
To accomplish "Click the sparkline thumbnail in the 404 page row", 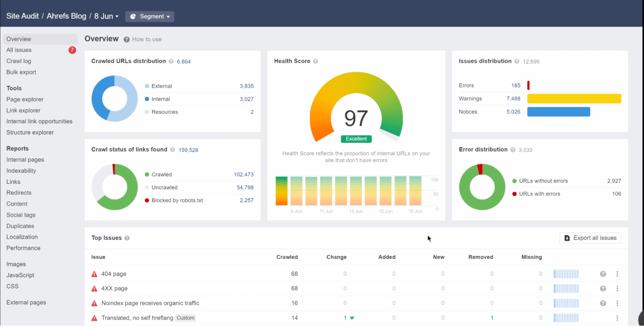I will click(x=566, y=274).
